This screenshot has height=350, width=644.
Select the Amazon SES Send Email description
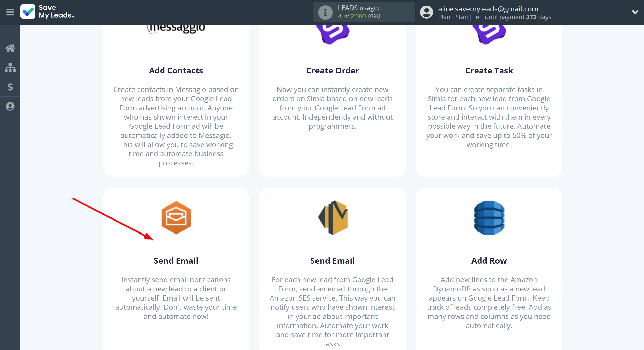[x=333, y=312]
